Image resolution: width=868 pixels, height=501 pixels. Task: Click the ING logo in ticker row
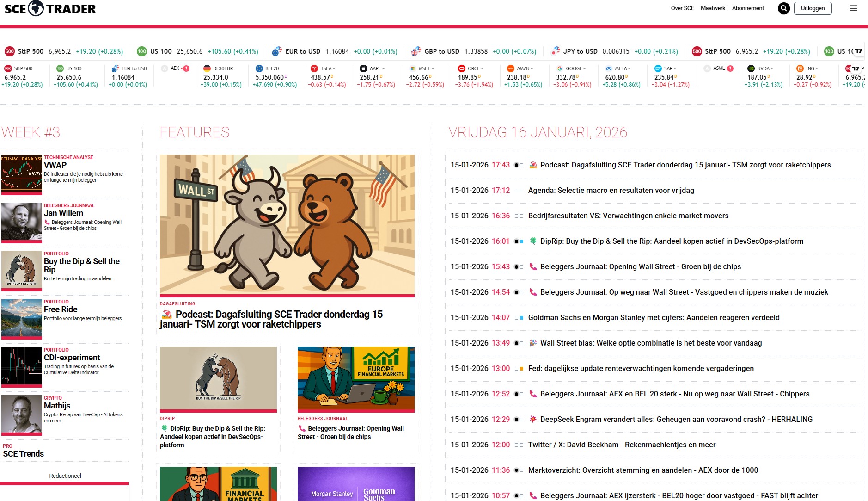[x=800, y=68]
